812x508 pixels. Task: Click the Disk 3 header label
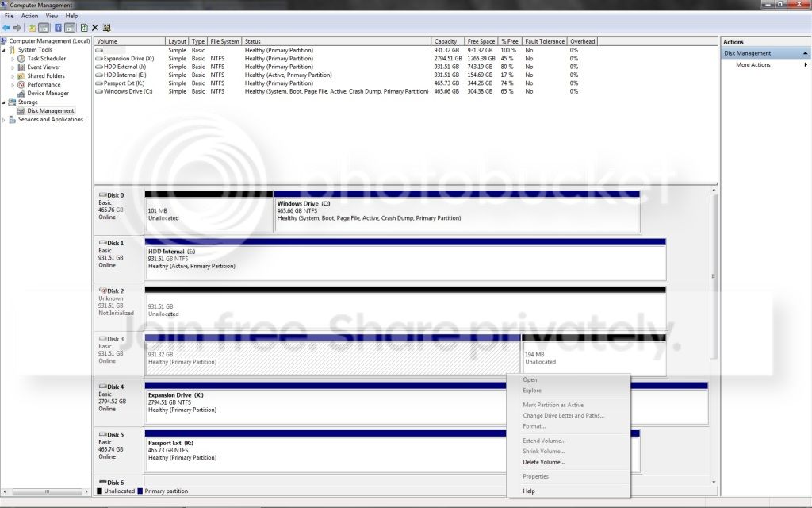[119, 355]
